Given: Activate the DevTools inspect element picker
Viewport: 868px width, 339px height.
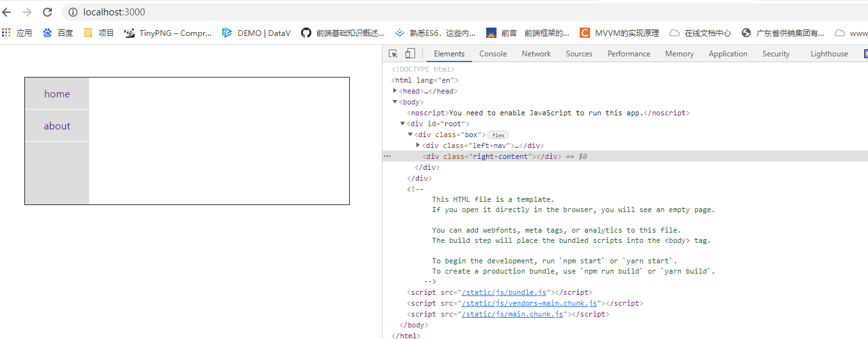Looking at the screenshot, I should point(393,54).
